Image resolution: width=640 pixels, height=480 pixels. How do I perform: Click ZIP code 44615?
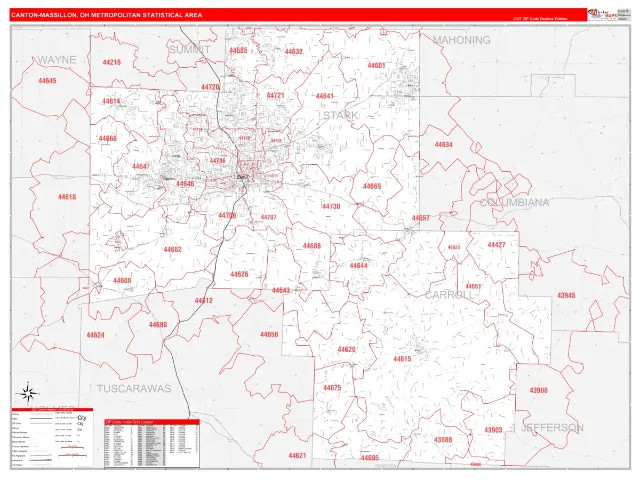pos(402,359)
